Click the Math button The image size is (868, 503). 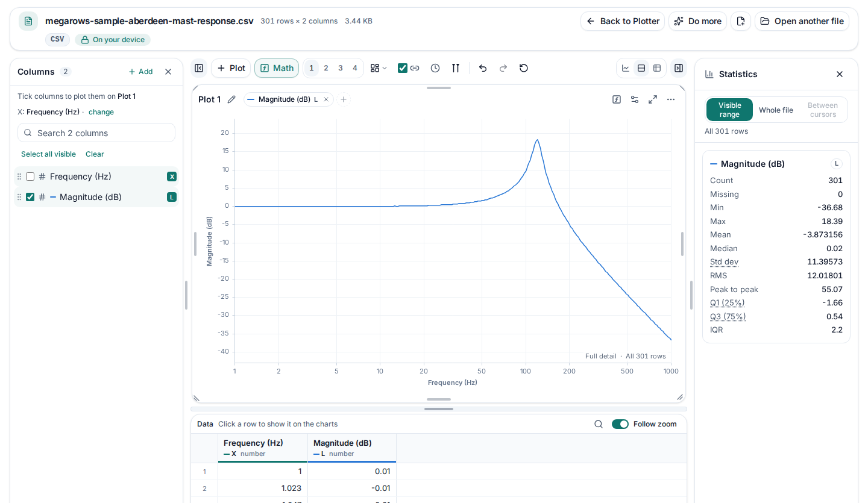(277, 68)
